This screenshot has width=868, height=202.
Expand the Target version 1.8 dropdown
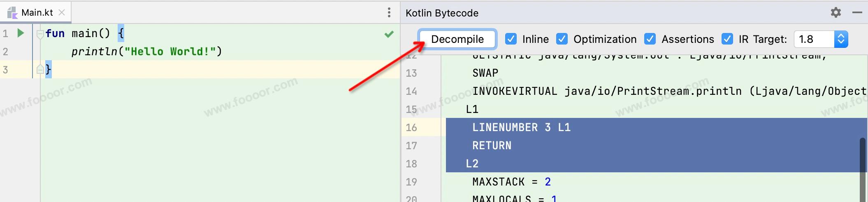[841, 39]
